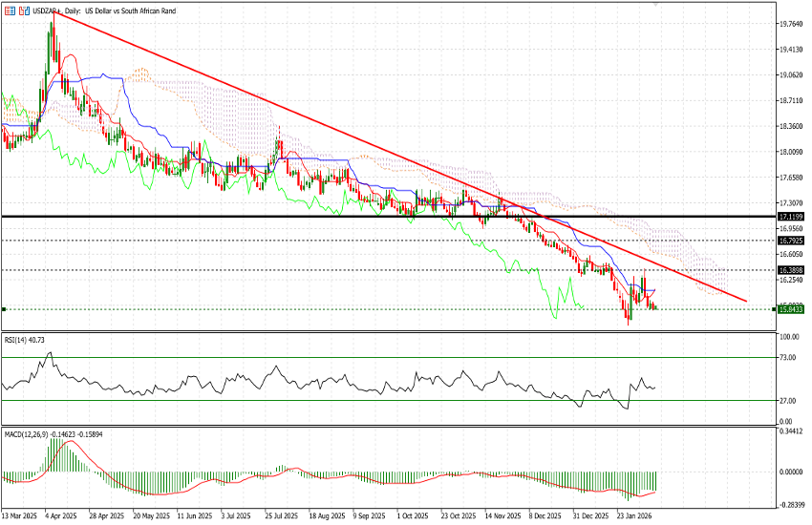Select the upper green RSI level line at 73
The image size is (812, 525).
[382, 358]
